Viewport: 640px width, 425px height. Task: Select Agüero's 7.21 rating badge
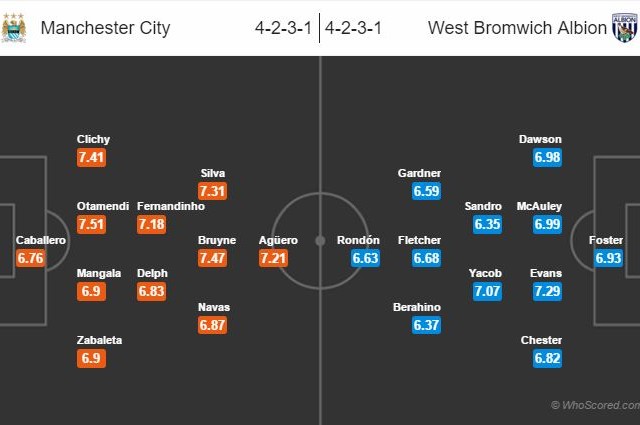point(274,258)
